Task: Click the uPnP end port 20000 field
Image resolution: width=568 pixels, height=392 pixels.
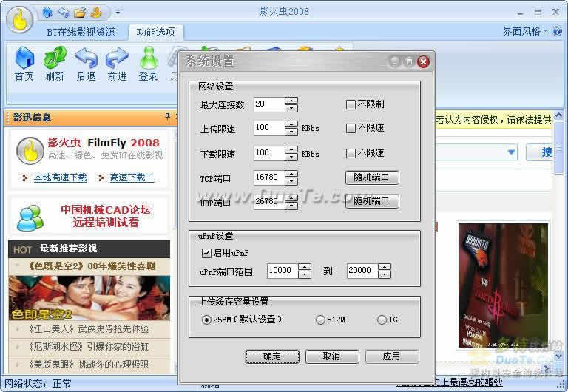Action: [x=362, y=271]
